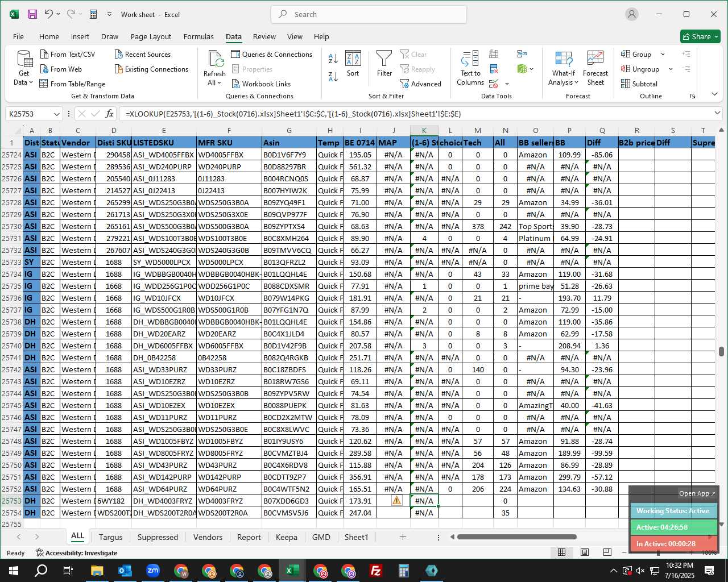
Task: Sort A to Z ascending icon
Action: [x=333, y=58]
